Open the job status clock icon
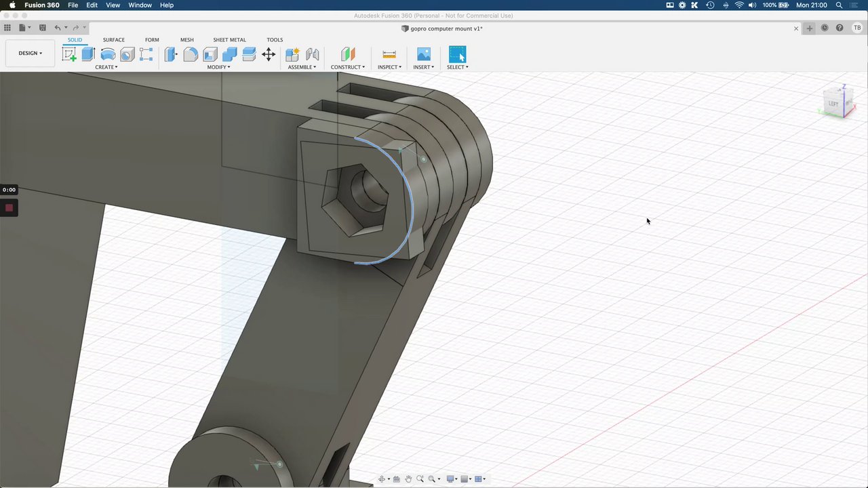This screenshot has width=868, height=488. [x=825, y=28]
